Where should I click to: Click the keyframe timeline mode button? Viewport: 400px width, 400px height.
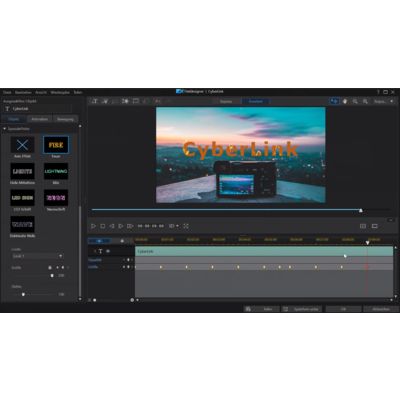point(99,241)
